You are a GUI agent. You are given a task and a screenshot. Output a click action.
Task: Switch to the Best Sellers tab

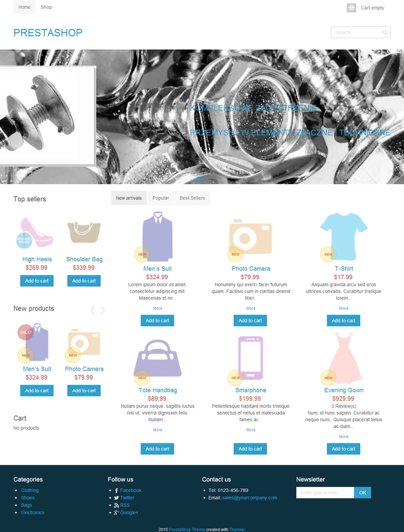tap(192, 198)
